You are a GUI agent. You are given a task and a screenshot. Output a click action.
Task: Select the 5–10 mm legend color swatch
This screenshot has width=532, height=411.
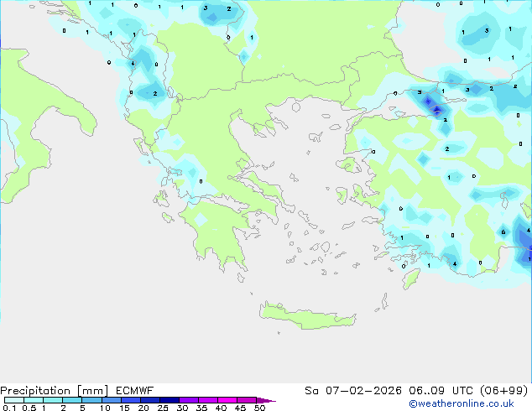(x=91, y=400)
